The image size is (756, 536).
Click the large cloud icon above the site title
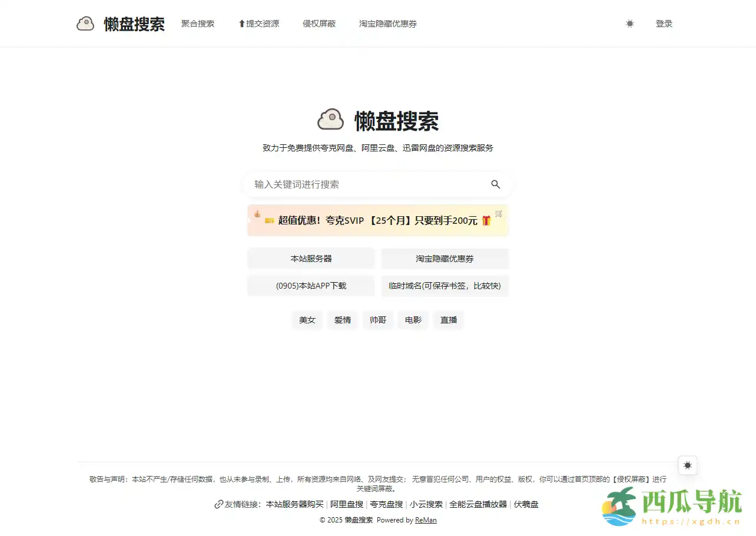pos(330,119)
